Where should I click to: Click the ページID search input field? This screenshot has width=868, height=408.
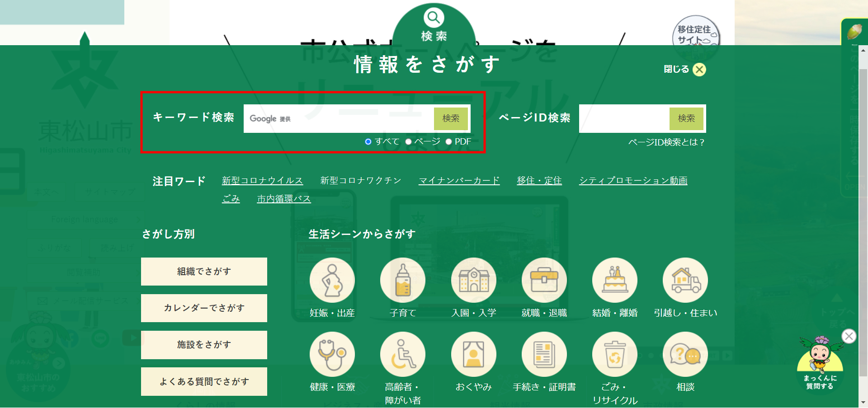tap(624, 119)
